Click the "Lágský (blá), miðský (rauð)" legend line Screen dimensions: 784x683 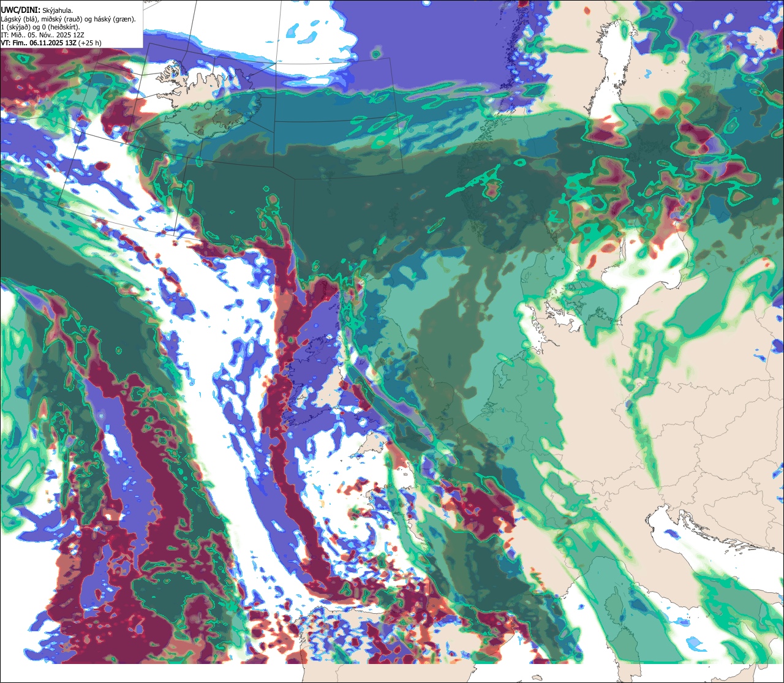tap(69, 18)
